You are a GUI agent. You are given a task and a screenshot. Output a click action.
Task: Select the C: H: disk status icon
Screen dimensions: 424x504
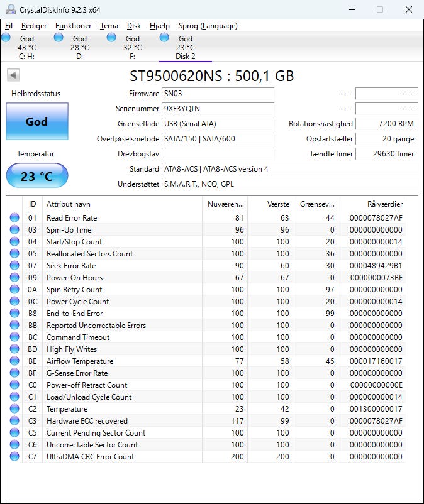6,38
